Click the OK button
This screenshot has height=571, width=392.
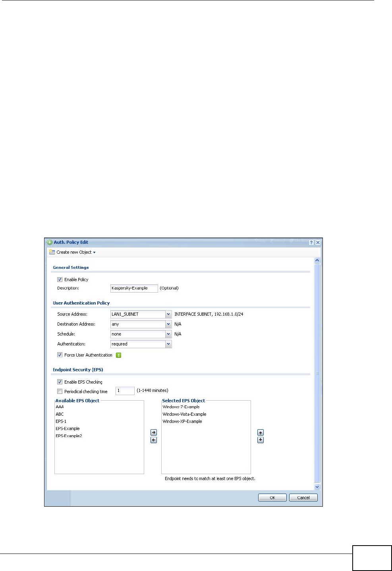coord(272,498)
